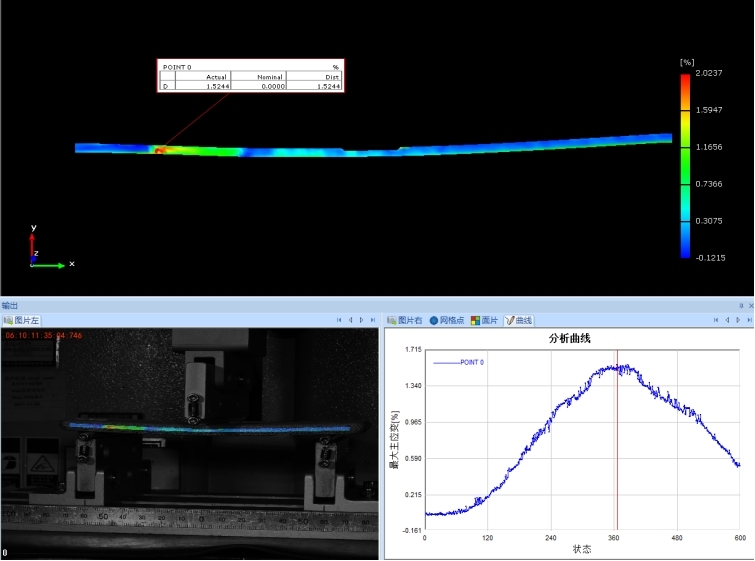The image size is (755, 561).
Task: Go to next item in left panel
Action: click(x=361, y=320)
